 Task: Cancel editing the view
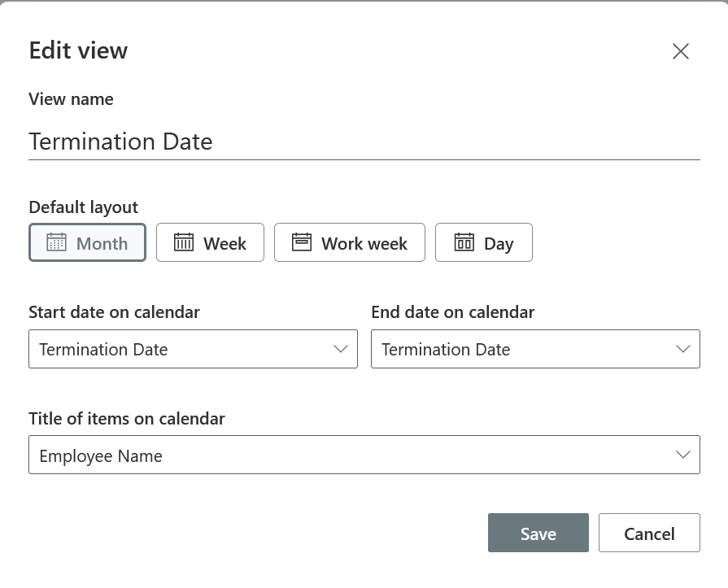649,533
